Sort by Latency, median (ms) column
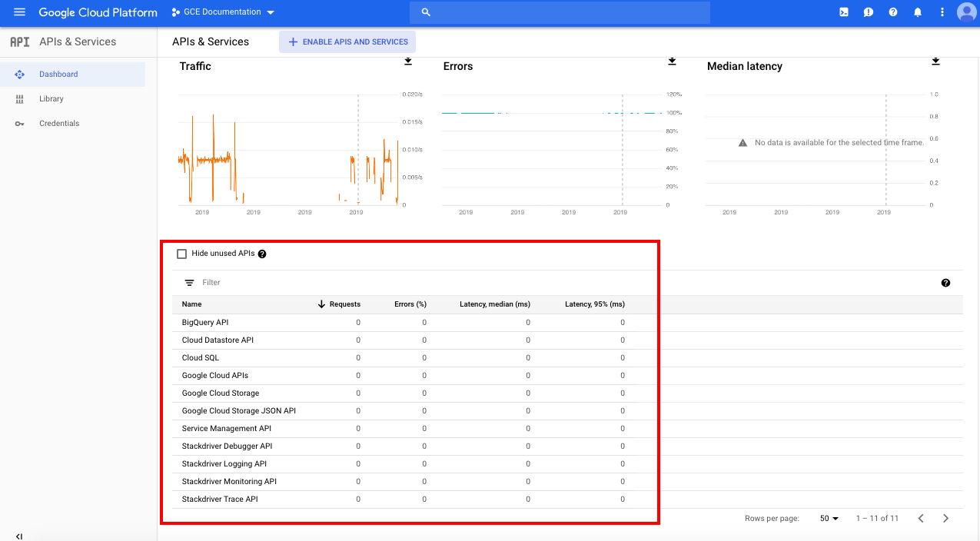The width and height of the screenshot is (980, 541). 495,304
